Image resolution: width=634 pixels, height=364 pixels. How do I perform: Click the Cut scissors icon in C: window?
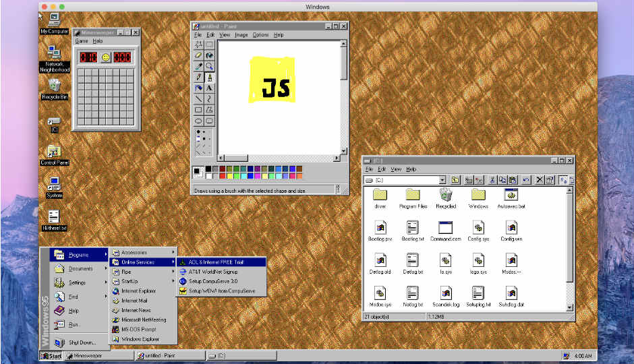[492, 180]
